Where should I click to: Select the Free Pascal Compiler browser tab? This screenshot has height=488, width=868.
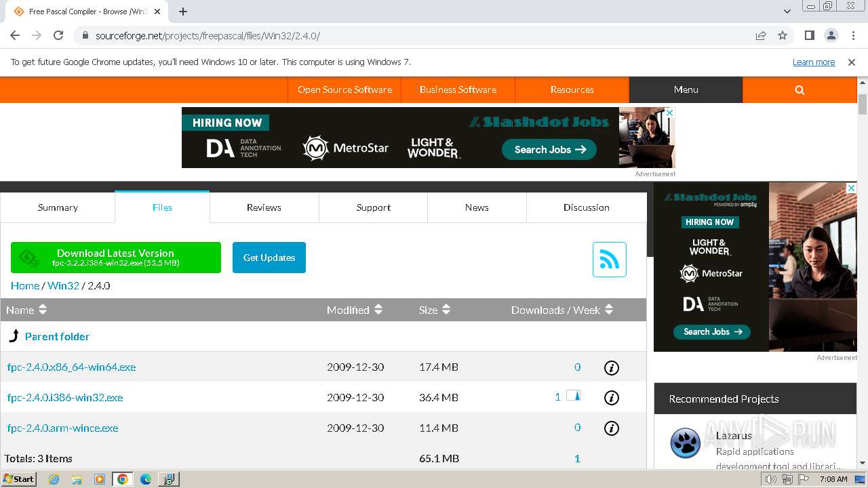coord(88,12)
